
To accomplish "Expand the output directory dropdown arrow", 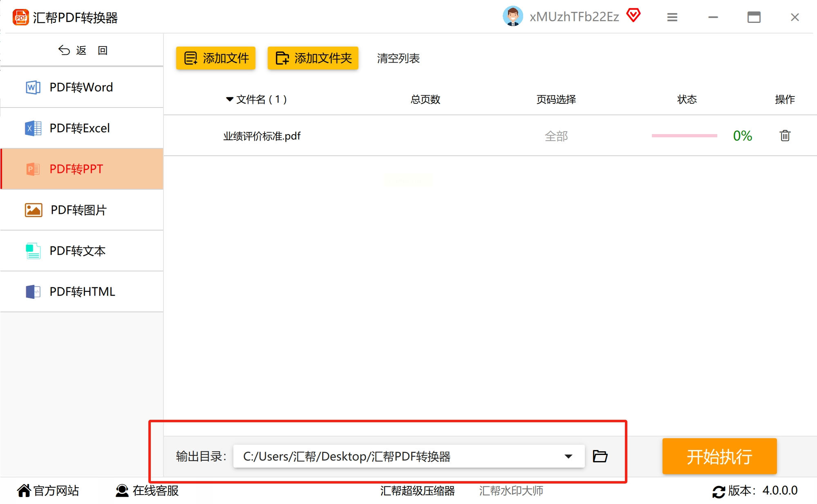I will tap(568, 456).
